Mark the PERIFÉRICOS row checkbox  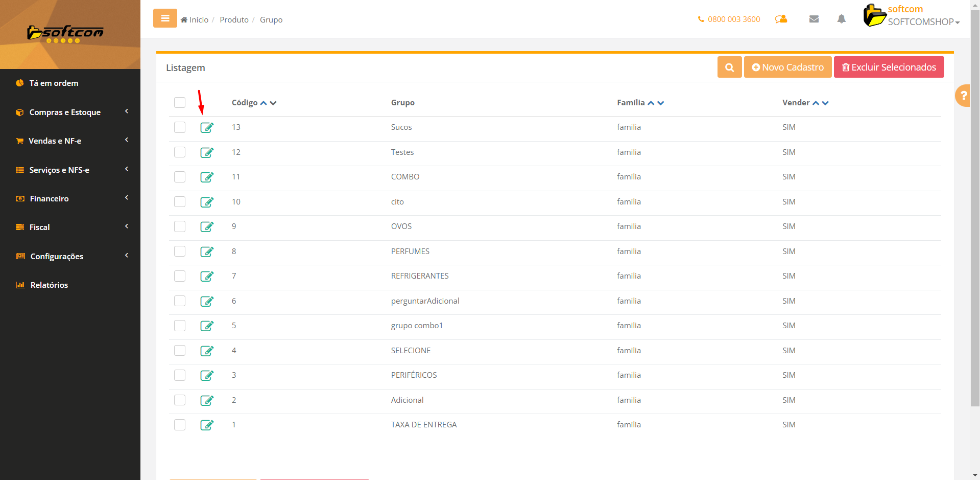click(180, 375)
